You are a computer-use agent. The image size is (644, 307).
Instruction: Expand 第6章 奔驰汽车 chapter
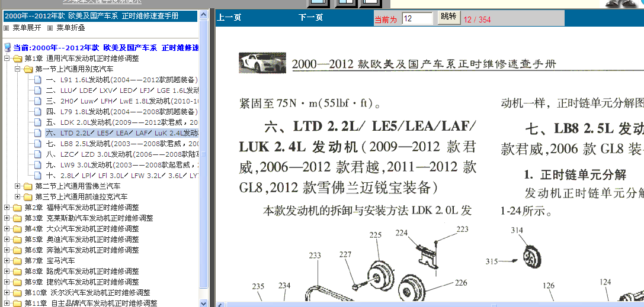pyautogui.click(x=7, y=250)
